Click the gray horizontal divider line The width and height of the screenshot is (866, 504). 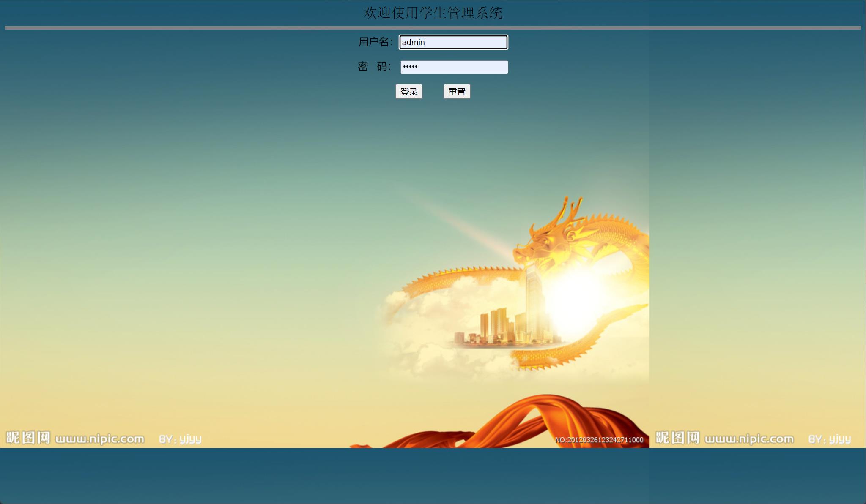433,28
